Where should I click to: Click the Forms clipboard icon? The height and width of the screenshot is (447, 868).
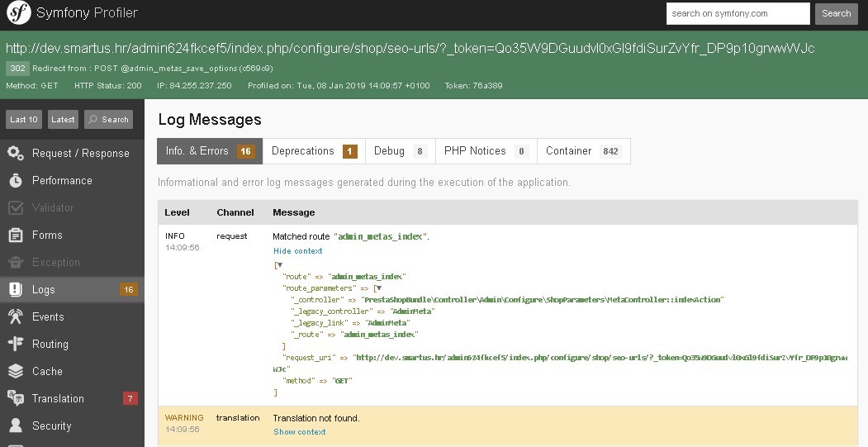[x=16, y=235]
